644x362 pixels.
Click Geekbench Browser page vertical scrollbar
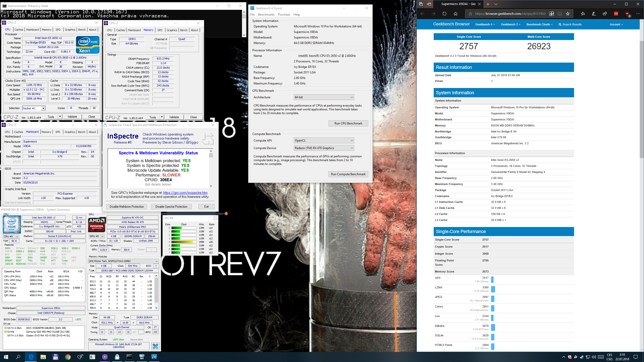coord(642,185)
